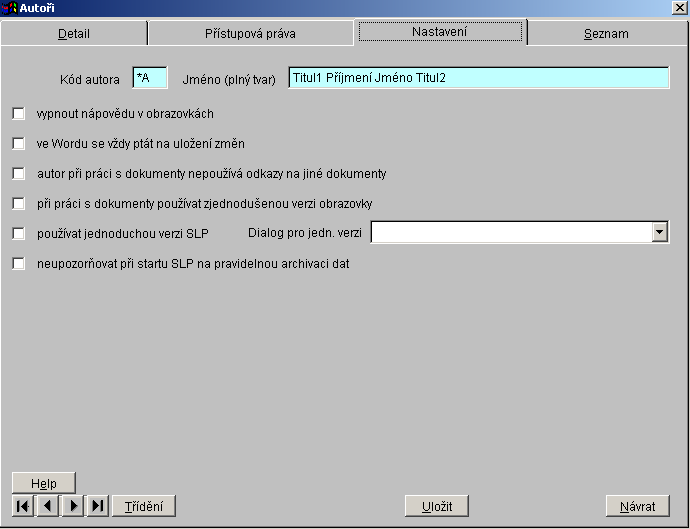Close the Autoři window
Image resolution: width=690 pixels, height=529 pixels.
(x=679, y=8)
